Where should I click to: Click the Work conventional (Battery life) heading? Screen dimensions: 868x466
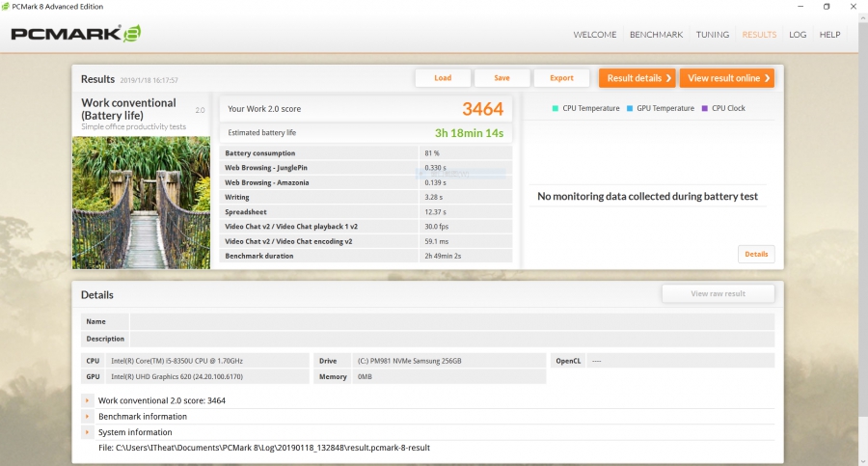tap(128, 109)
